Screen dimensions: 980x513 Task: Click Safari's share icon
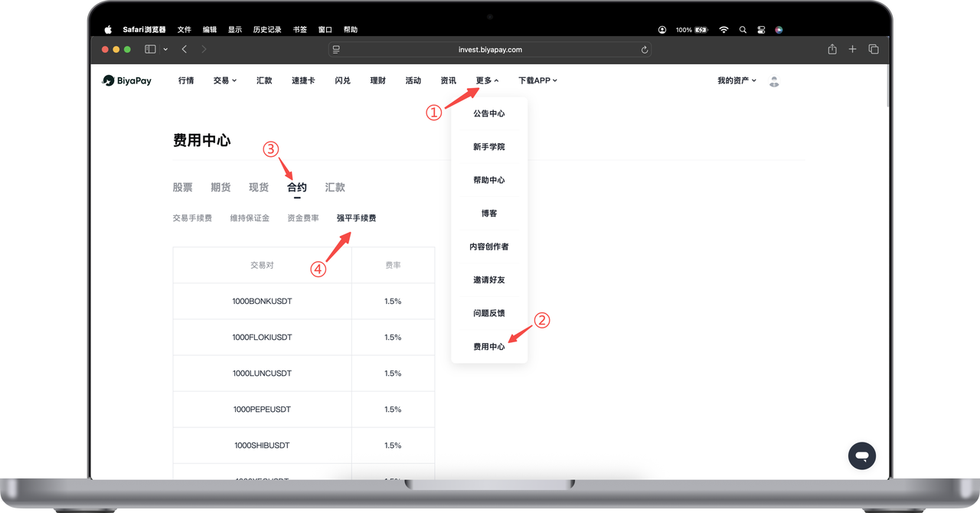pyautogui.click(x=832, y=49)
